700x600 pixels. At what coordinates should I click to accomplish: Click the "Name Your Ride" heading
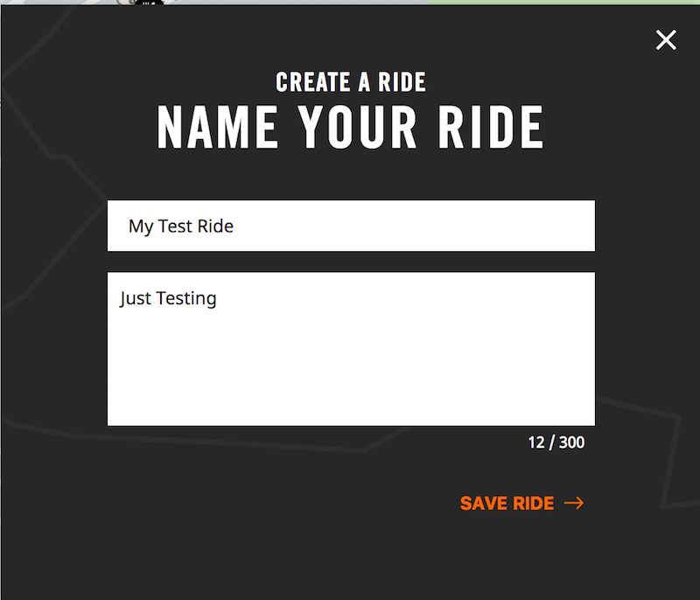351,128
